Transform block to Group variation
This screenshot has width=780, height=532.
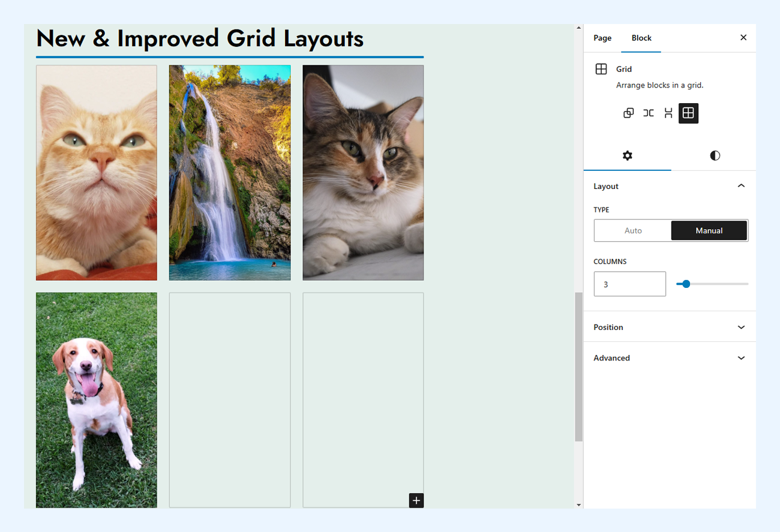pos(628,113)
